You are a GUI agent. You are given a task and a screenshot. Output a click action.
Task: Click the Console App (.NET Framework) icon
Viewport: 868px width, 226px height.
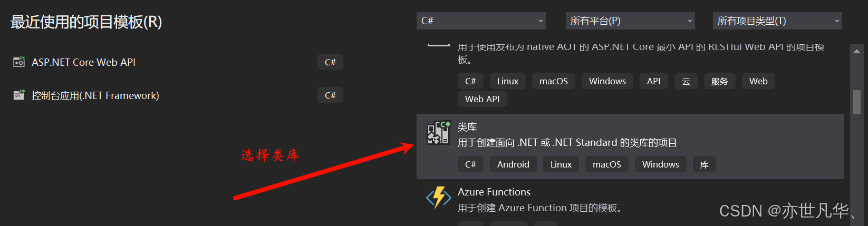(19, 95)
